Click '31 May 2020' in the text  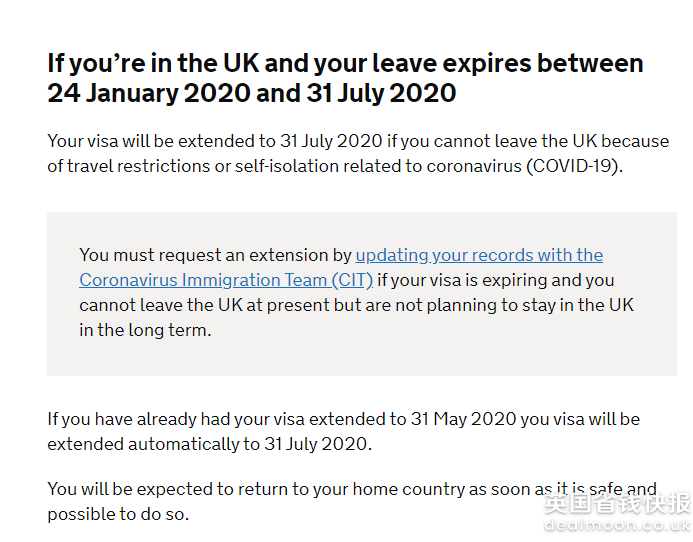tap(463, 419)
